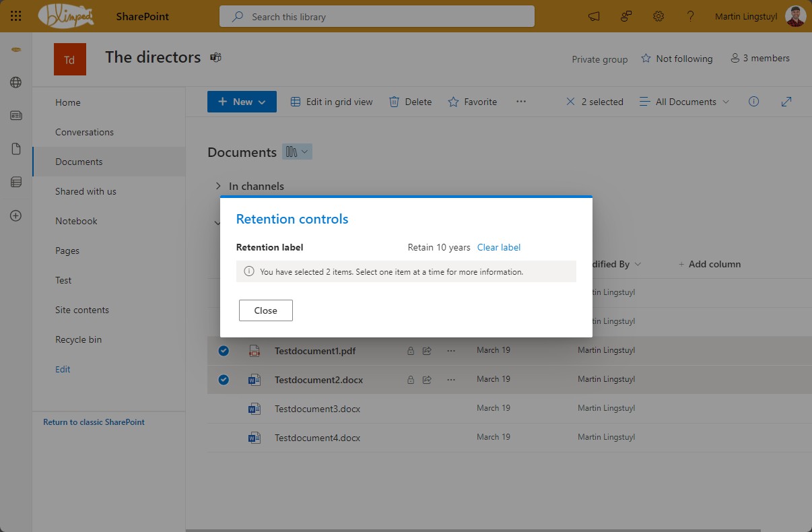Click the Delete toolbar button
812x532 pixels.
click(410, 102)
